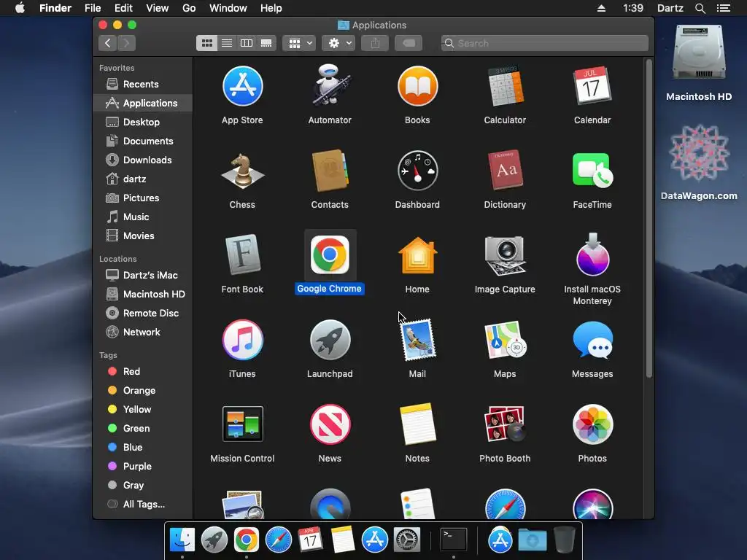Select the Calculator app icon
747x560 pixels.
point(505,86)
